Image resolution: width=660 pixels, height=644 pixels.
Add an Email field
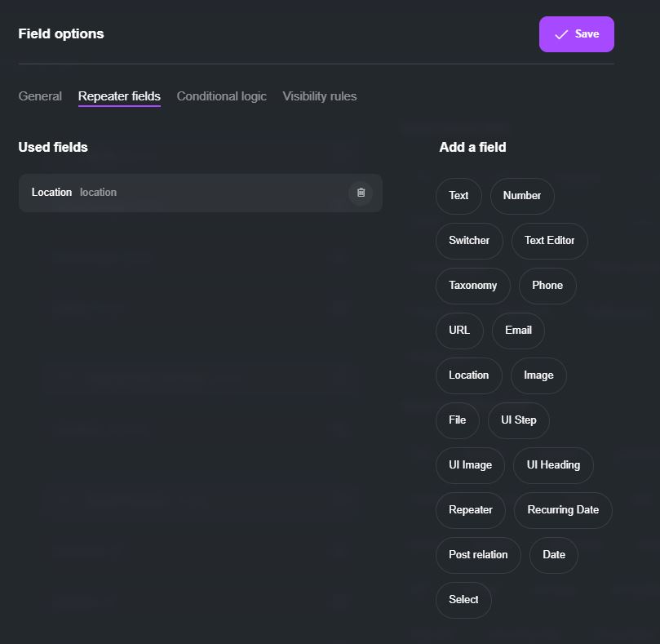pyautogui.click(x=517, y=331)
